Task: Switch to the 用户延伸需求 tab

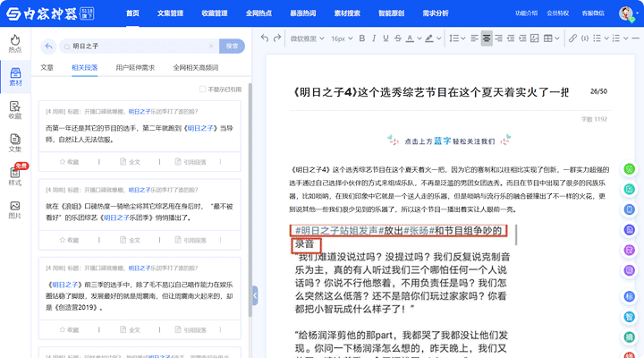Action: (135, 67)
